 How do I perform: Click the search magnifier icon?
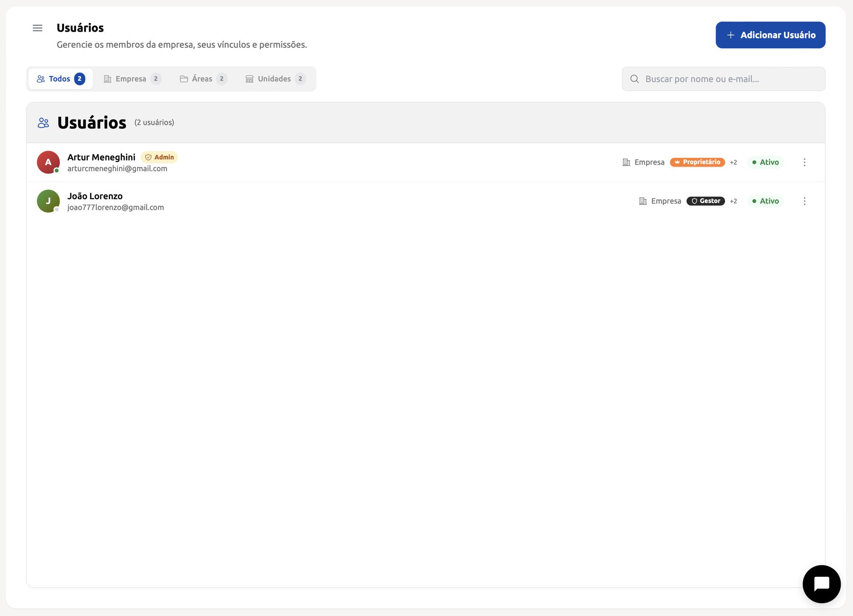635,79
